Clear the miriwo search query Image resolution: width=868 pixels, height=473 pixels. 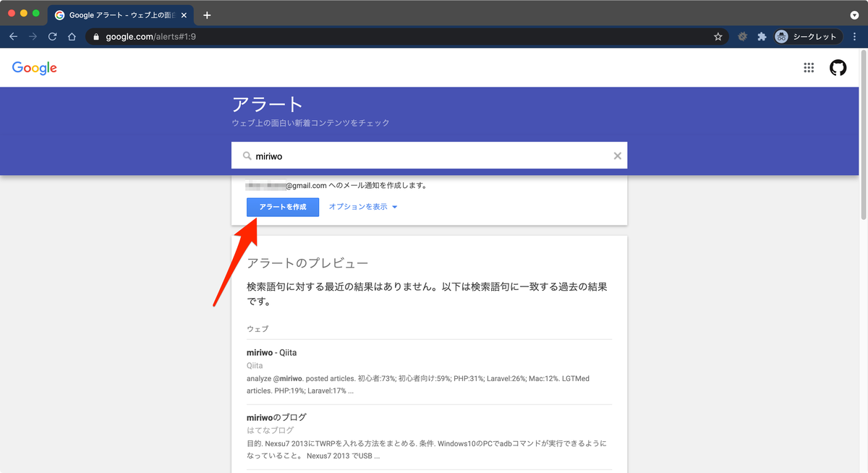pyautogui.click(x=617, y=155)
